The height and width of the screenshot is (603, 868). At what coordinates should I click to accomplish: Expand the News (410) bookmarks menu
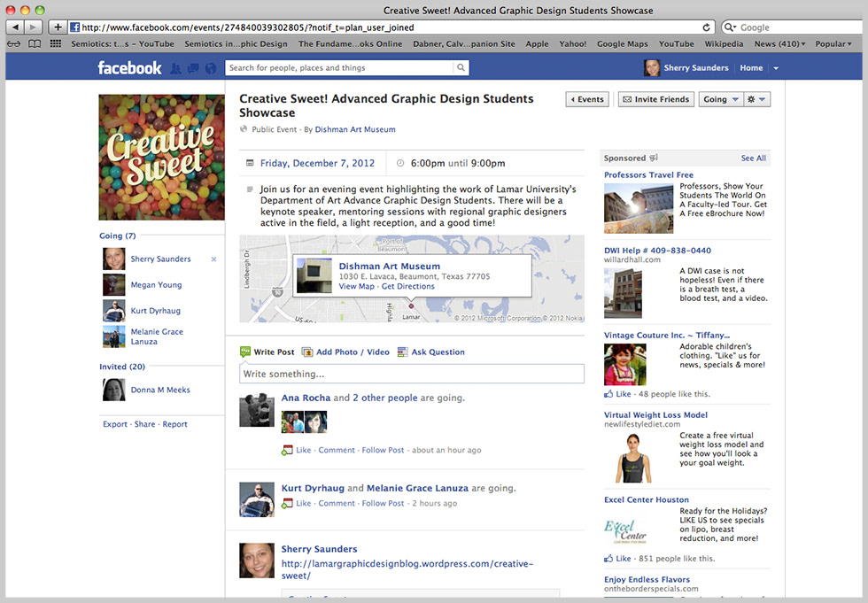click(x=780, y=43)
